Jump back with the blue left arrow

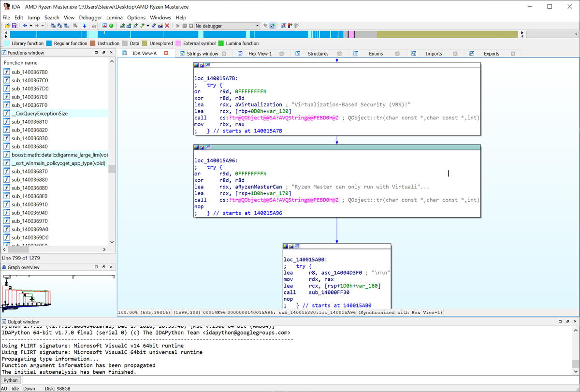[25, 26]
